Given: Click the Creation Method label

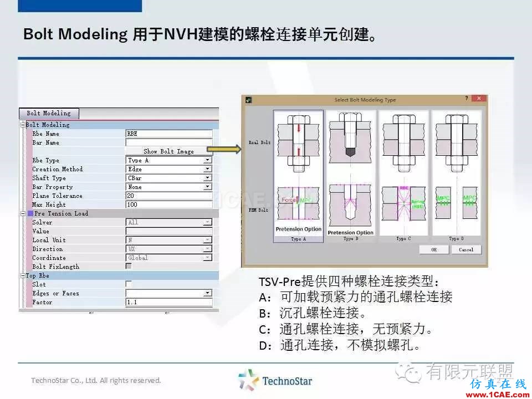Looking at the screenshot, I should (x=57, y=169).
